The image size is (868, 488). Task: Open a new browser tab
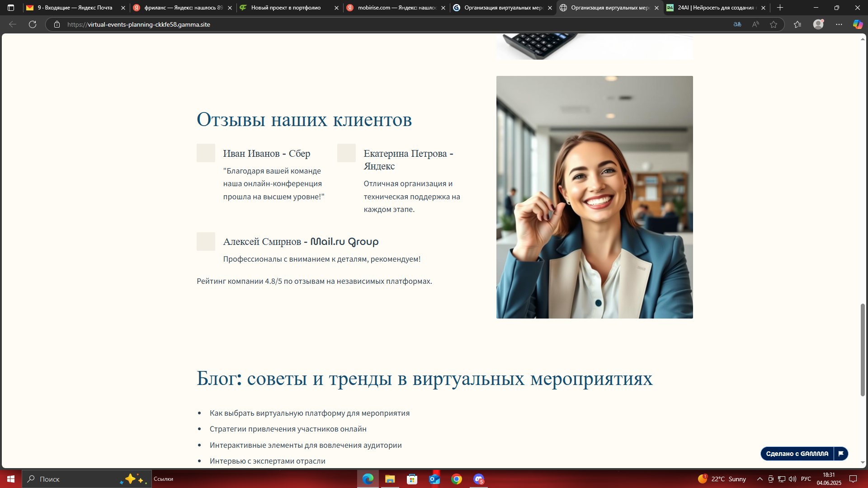[780, 8]
